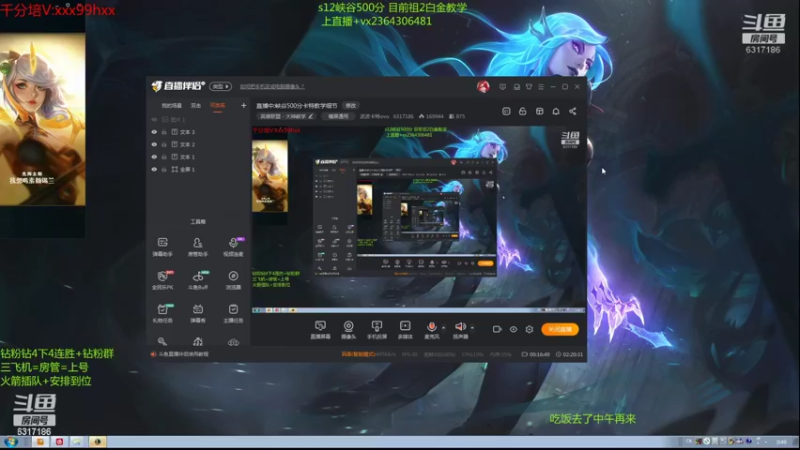Click the layout grid icon above preview
This screenshot has height=450, width=800.
pyautogui.click(x=539, y=111)
